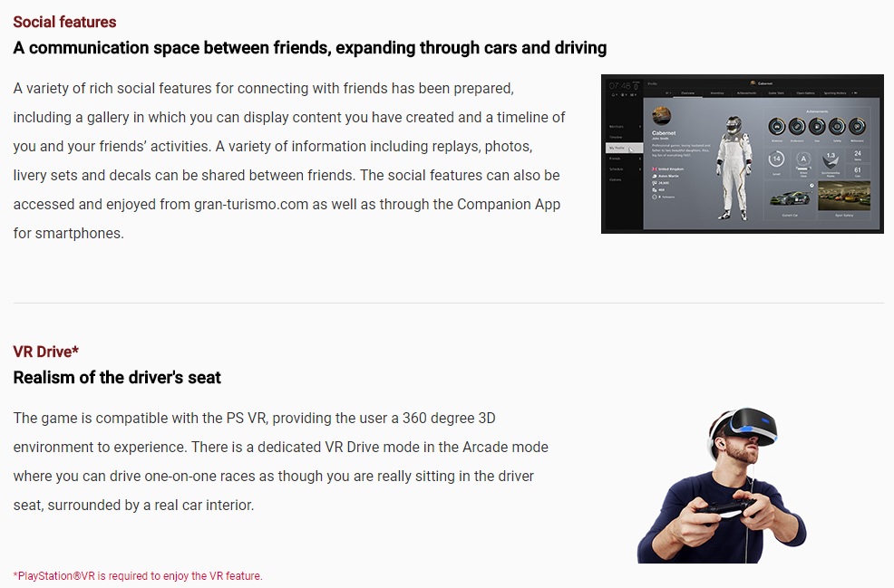Click the level 14 circular gauge
The height and width of the screenshot is (588, 894).
pos(776,159)
